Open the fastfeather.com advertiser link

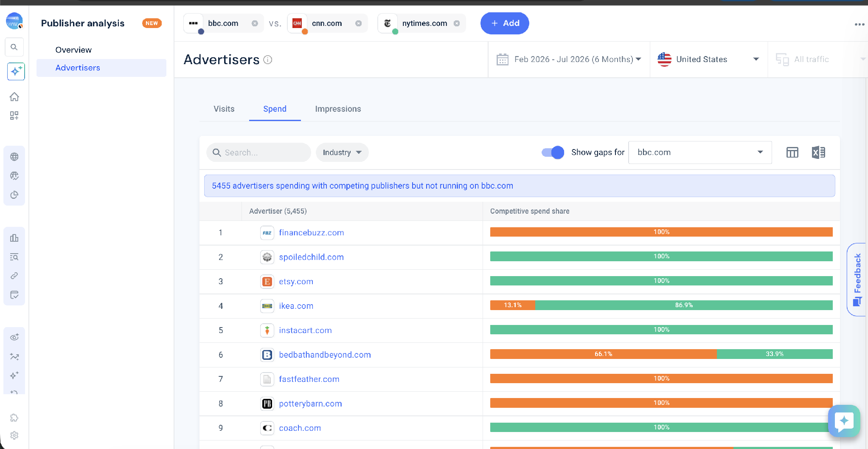(309, 379)
